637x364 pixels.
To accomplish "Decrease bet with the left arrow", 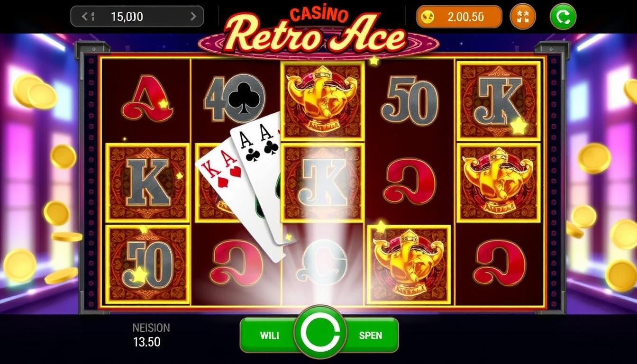I will [x=86, y=17].
